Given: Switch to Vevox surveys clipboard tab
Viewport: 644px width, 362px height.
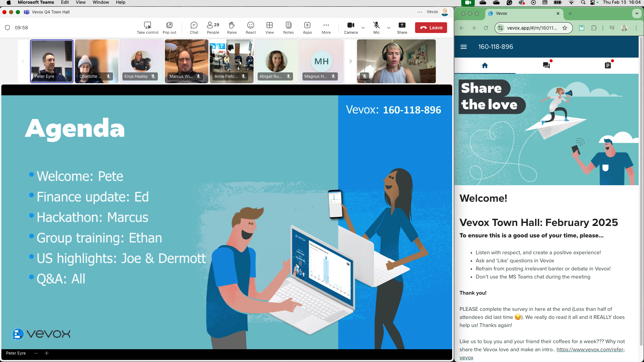Looking at the screenshot, I should click(608, 65).
